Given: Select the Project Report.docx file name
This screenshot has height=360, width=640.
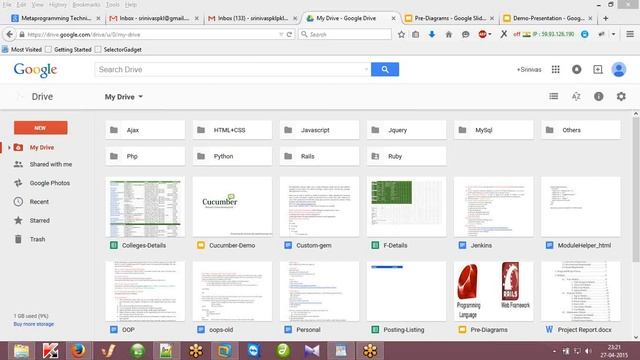Looking at the screenshot, I should (x=584, y=329).
